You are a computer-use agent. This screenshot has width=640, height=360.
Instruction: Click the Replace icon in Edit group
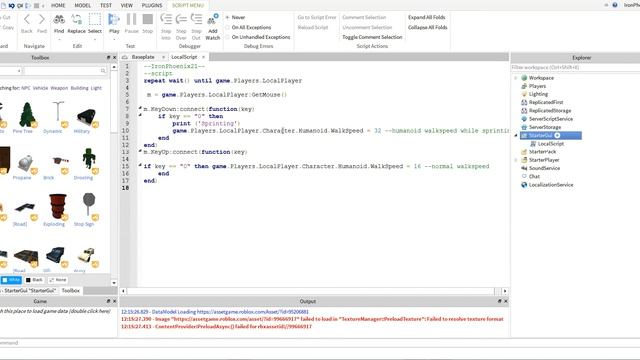click(x=76, y=19)
